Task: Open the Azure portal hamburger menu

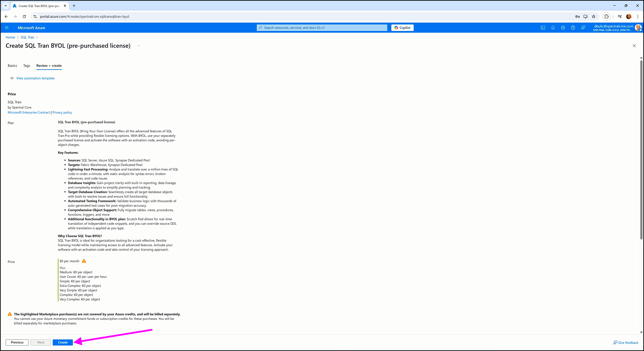Action: click(x=7, y=28)
